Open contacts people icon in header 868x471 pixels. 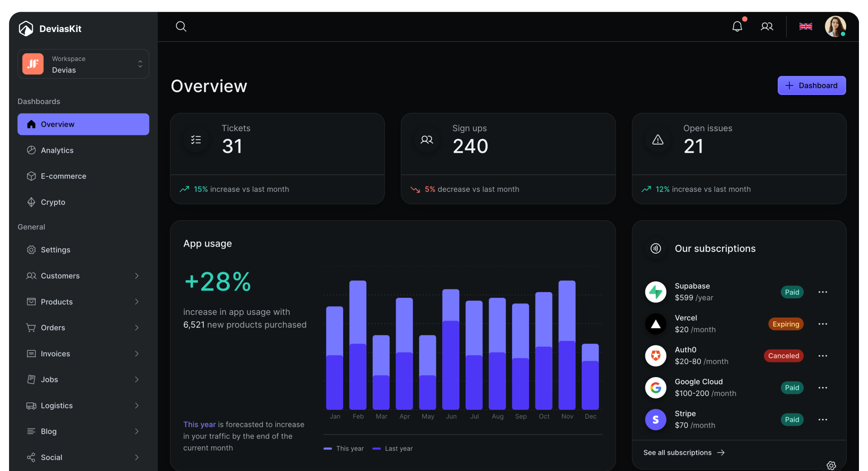tap(767, 26)
